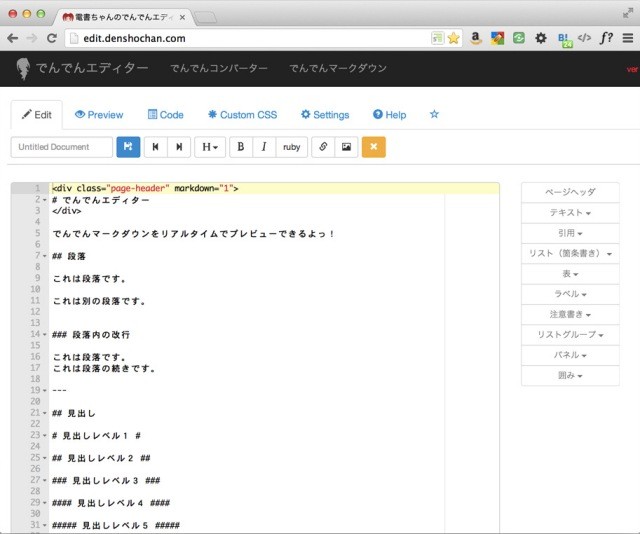Insert ruby annotation

(291, 147)
